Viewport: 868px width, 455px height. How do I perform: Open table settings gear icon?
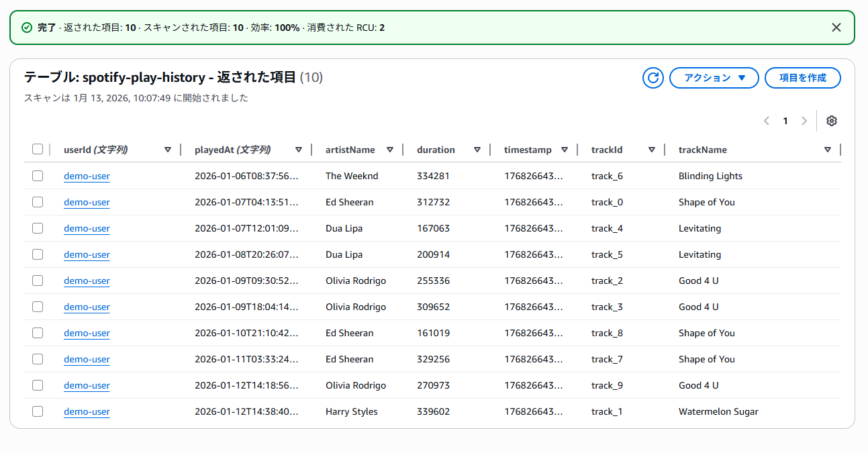(x=831, y=121)
